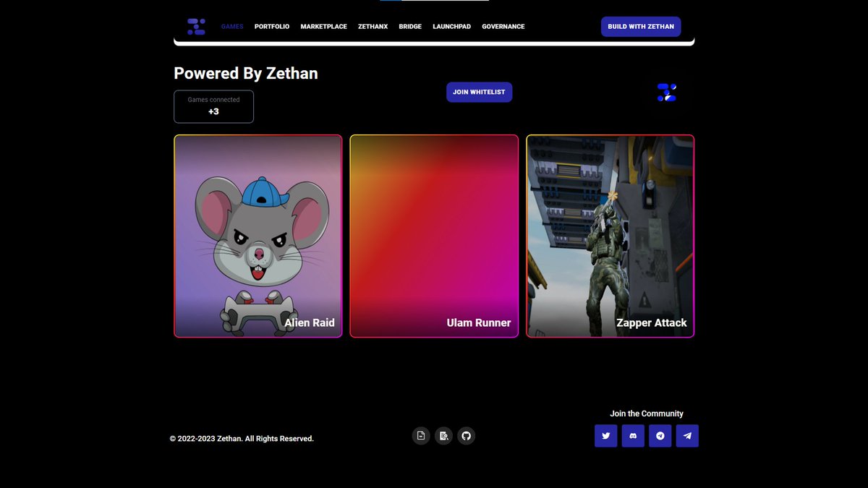868x488 pixels.
Task: Open the Ulam Runner game card
Action: pyautogui.click(x=434, y=236)
